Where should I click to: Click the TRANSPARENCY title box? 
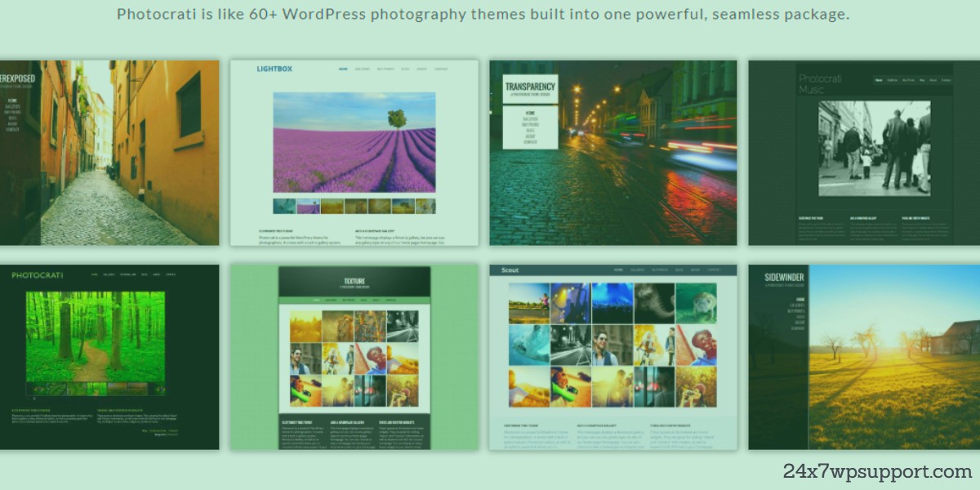530,88
